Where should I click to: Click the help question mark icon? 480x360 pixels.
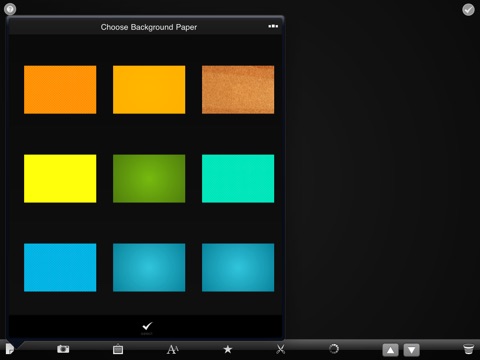(10, 9)
